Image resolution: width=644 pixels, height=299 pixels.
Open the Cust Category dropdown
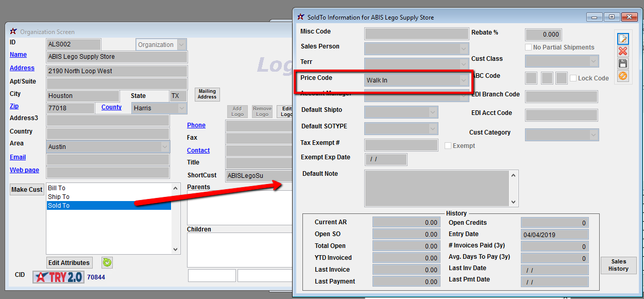[594, 135]
